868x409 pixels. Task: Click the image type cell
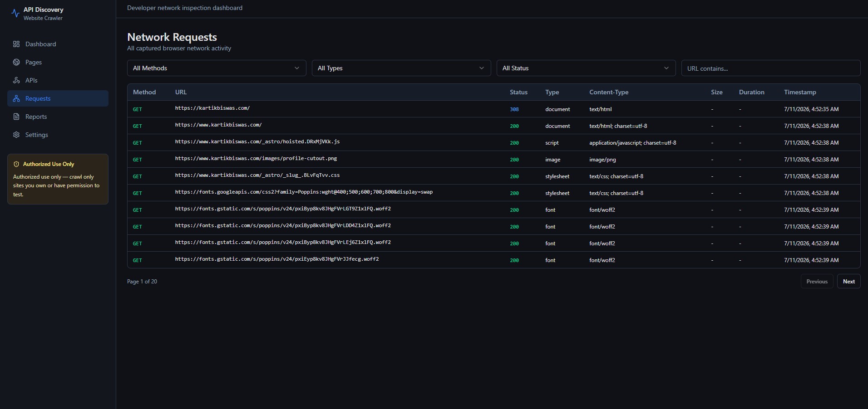pos(553,160)
